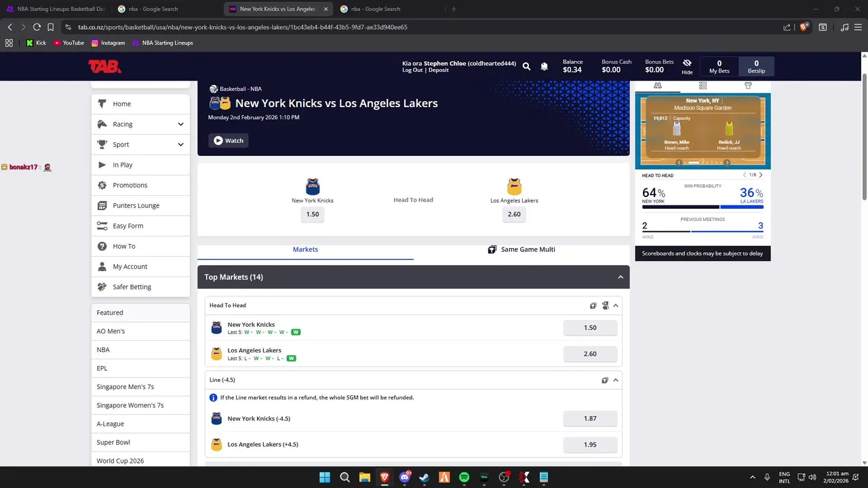Click the Watch button

click(229, 140)
